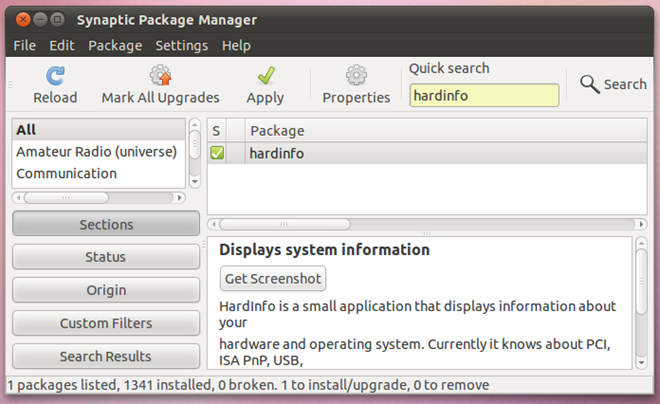Toggle the hardinfo package status checkbox
Screen dimensions: 660x404
[217, 153]
